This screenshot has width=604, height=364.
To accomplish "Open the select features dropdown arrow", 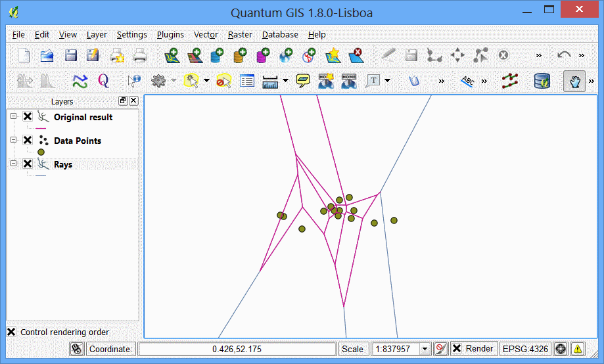I will point(207,81).
